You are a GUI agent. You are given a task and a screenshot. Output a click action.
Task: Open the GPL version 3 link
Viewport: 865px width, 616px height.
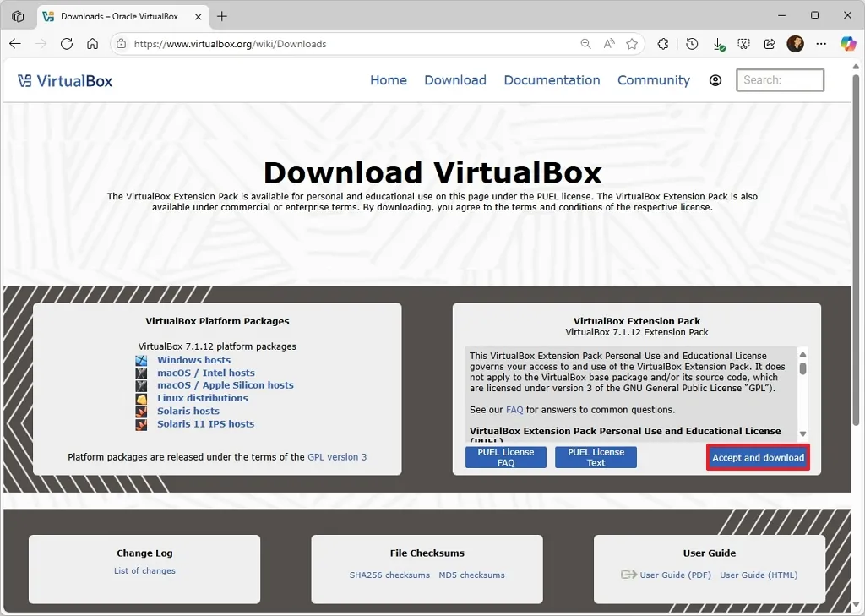click(x=337, y=457)
